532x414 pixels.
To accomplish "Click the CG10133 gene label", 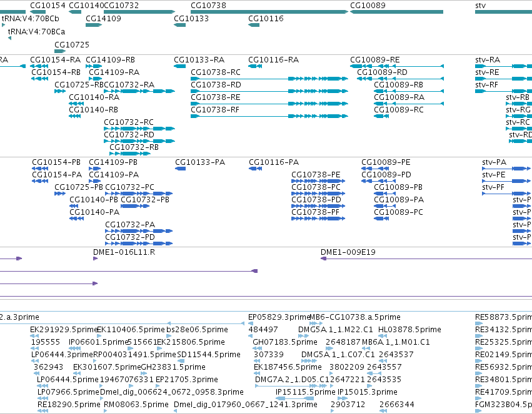I will [191, 18].
